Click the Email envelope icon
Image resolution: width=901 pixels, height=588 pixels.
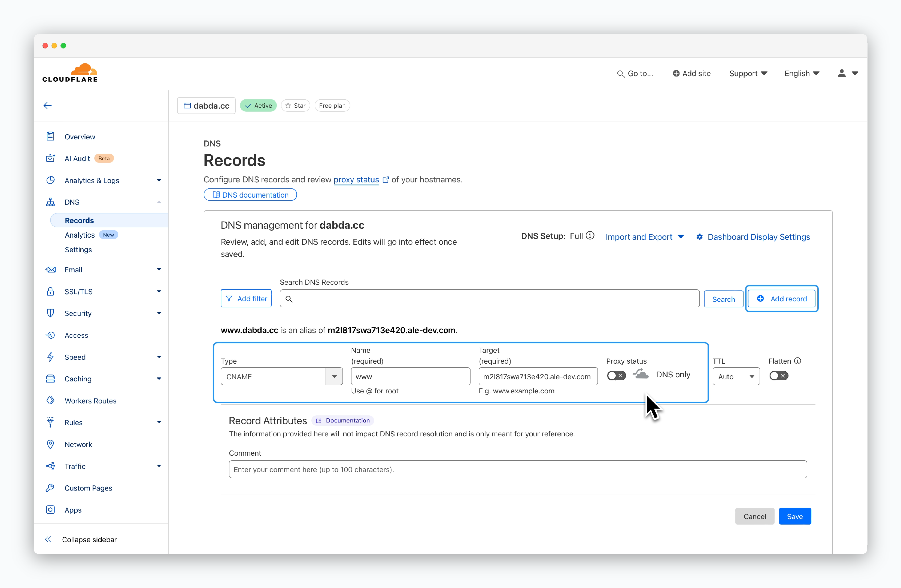tap(50, 269)
